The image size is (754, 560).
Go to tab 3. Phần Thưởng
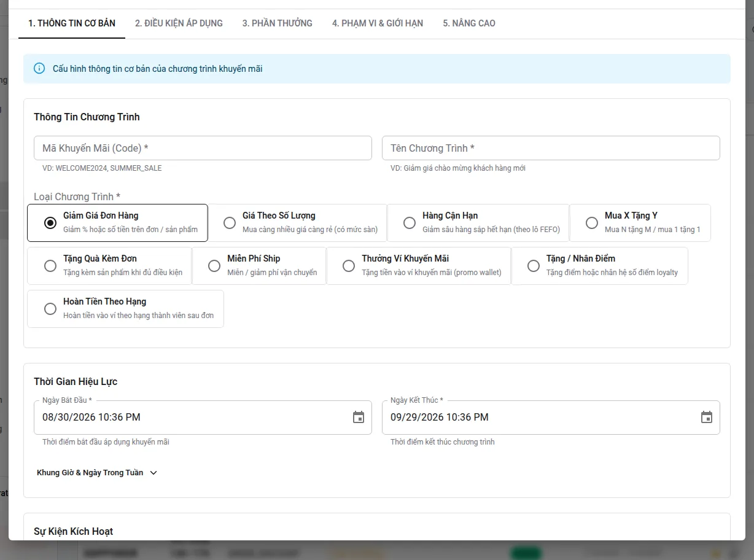(278, 23)
